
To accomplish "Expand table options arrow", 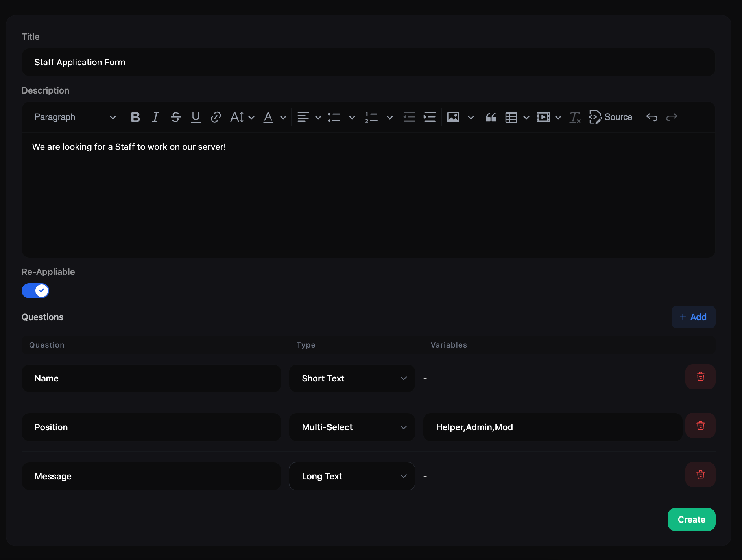I will (526, 118).
